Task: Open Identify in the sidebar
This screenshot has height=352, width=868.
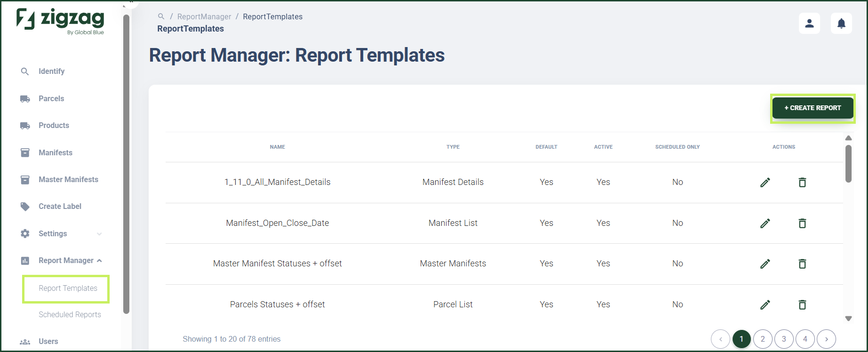Action: pyautogui.click(x=51, y=72)
